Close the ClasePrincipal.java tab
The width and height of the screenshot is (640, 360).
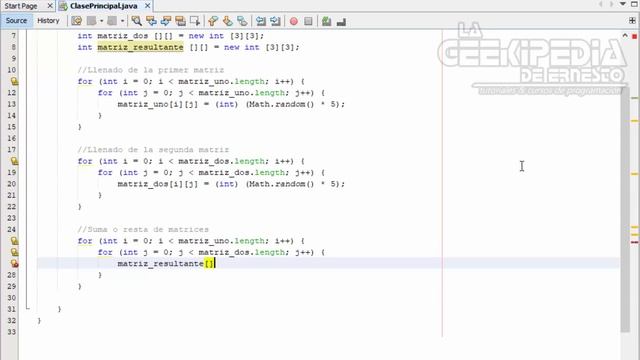(147, 6)
